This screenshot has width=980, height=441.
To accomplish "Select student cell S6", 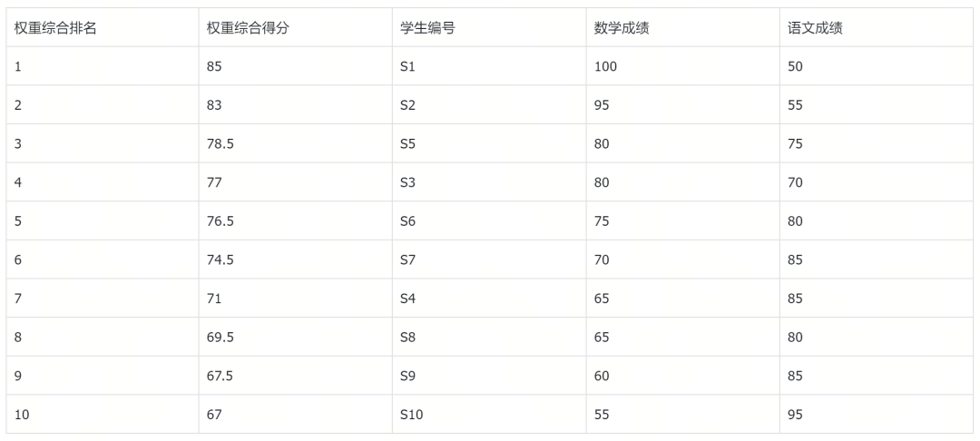I will pyautogui.click(x=407, y=221).
